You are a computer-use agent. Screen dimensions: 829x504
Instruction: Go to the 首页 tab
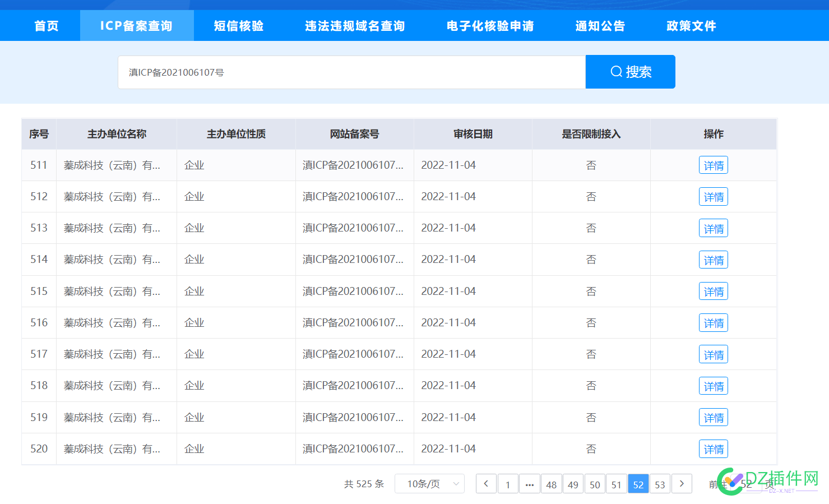46,26
